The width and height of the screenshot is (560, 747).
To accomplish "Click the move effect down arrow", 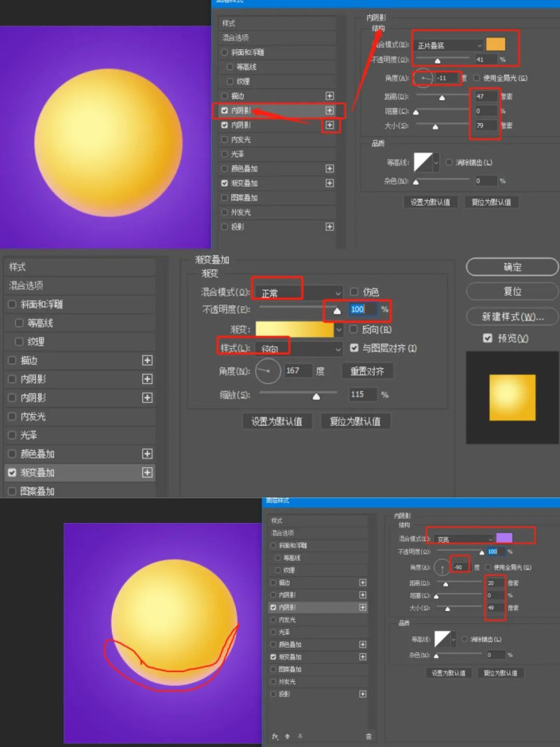I will point(299,736).
